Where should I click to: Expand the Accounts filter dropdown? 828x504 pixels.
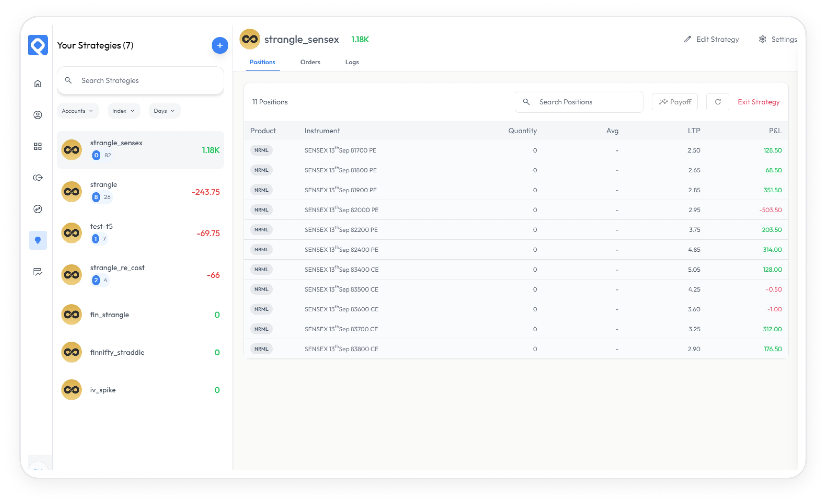(x=78, y=111)
